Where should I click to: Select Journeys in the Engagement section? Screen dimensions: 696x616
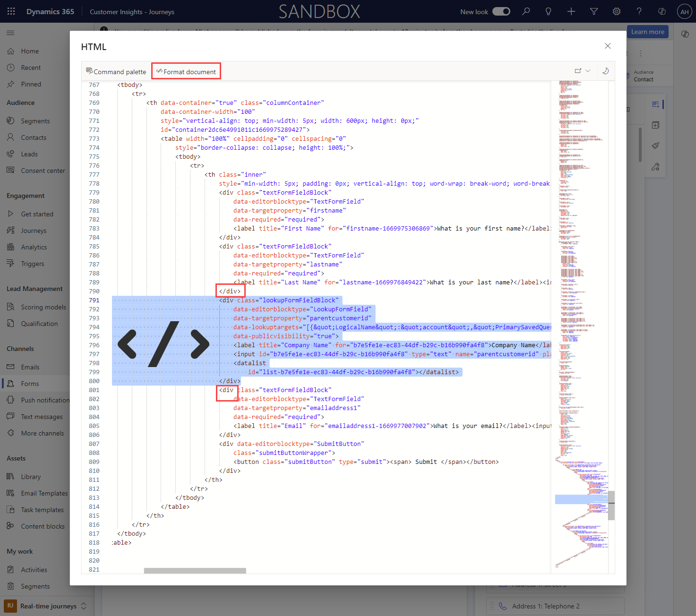pos(34,230)
